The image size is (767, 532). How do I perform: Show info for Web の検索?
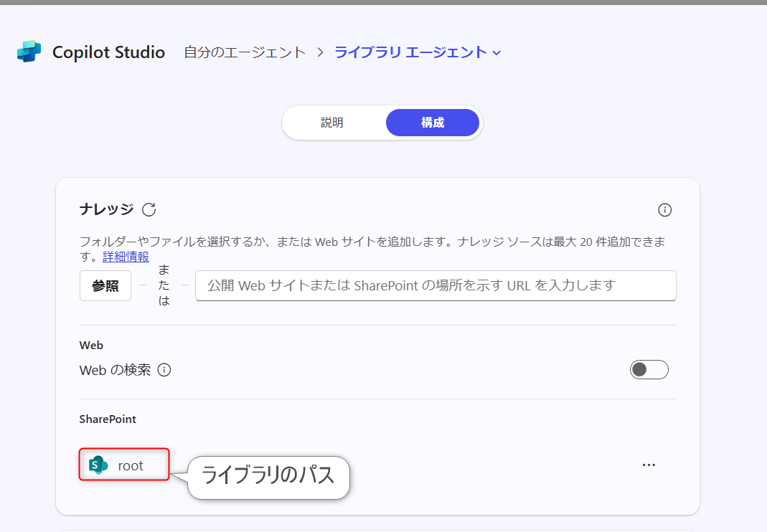tap(164, 370)
